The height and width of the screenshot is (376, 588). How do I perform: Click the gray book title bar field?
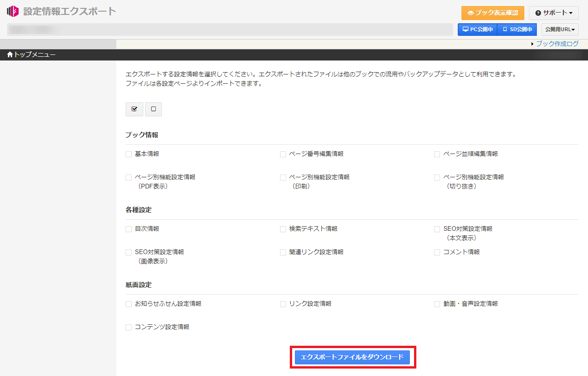coord(230,29)
